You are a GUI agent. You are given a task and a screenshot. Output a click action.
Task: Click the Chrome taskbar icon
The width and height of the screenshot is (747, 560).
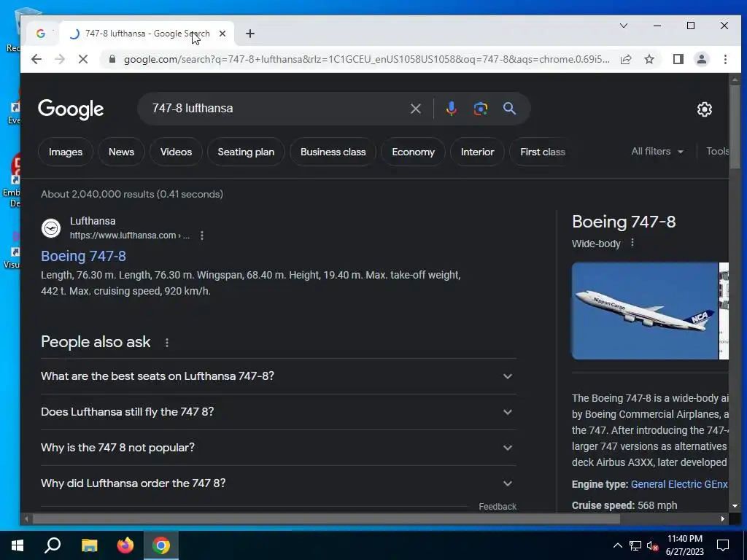tap(161, 545)
